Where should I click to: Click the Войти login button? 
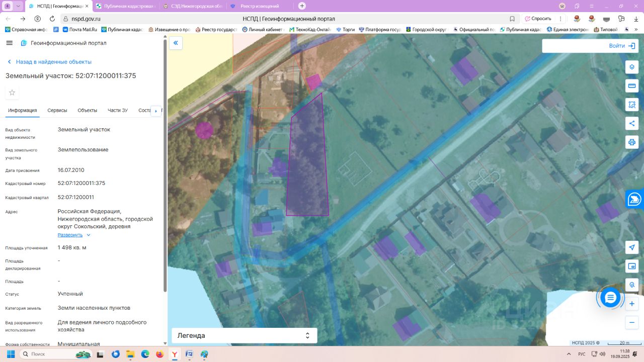pos(623,46)
